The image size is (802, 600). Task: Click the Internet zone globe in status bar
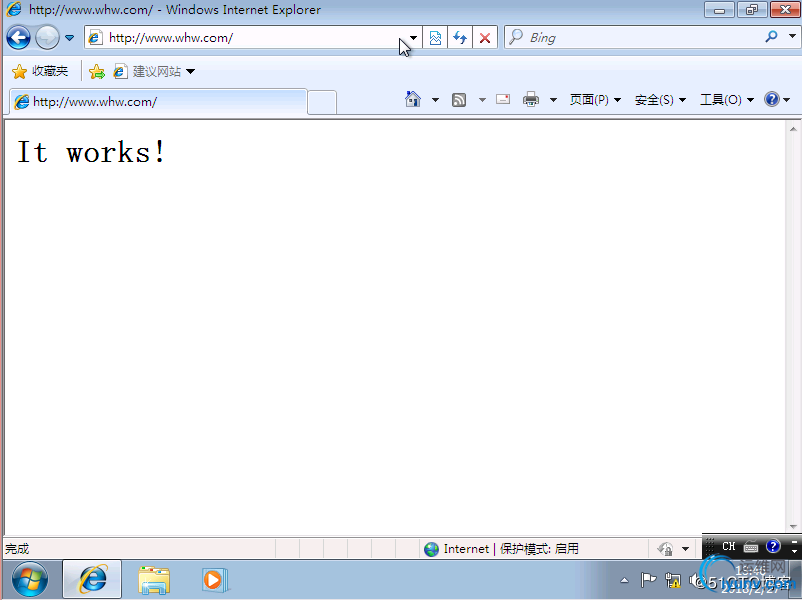pyautogui.click(x=432, y=549)
